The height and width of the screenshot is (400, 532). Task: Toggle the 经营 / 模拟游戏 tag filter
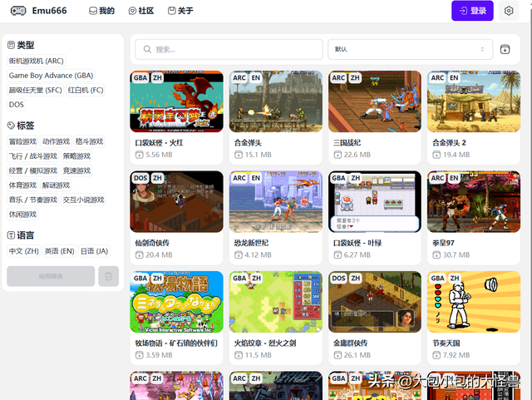pos(33,170)
